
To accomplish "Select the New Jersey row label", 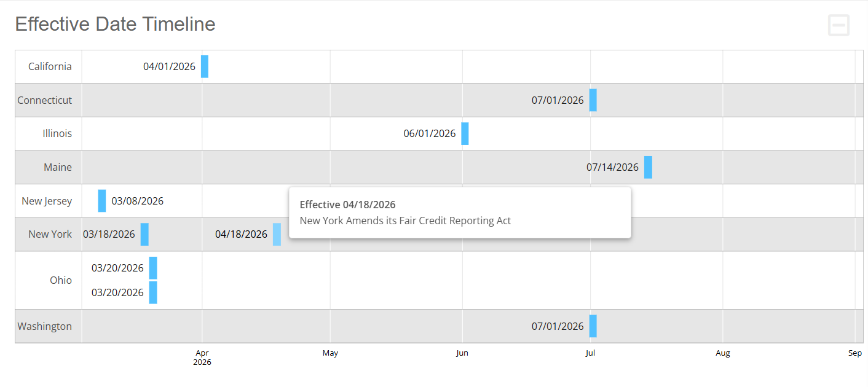I will [x=47, y=201].
